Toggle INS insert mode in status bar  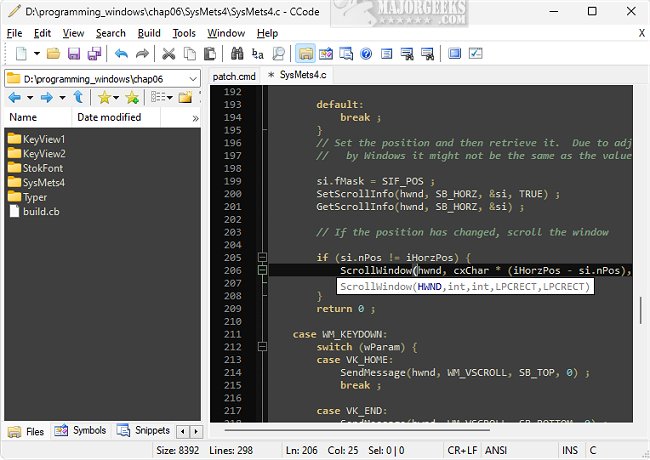570,452
